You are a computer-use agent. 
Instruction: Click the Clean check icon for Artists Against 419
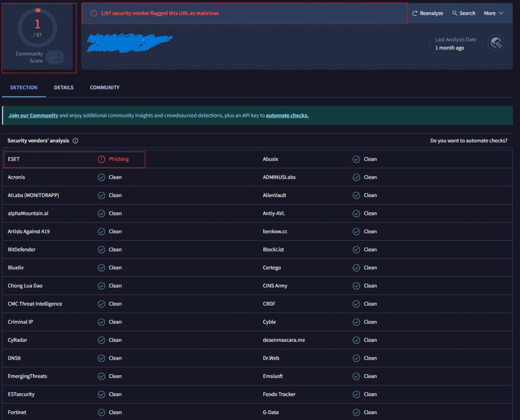[x=102, y=232]
